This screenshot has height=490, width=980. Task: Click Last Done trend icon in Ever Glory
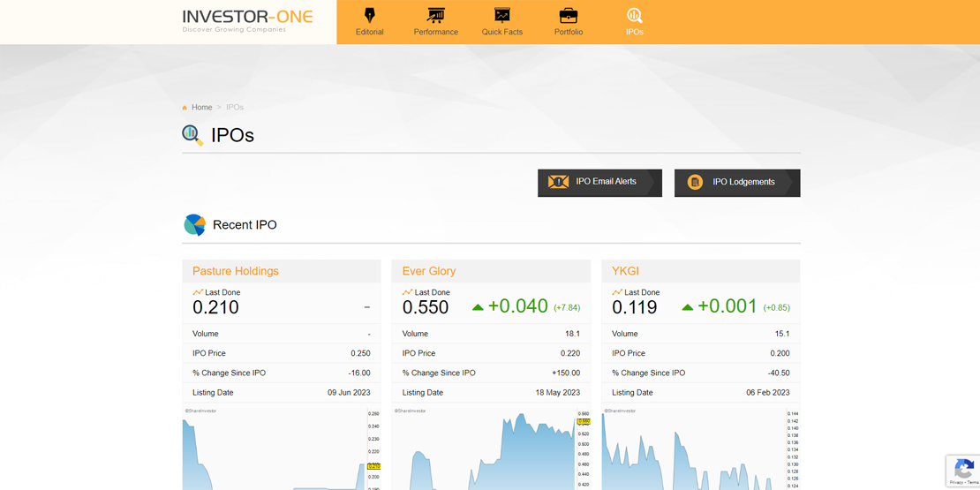408,292
